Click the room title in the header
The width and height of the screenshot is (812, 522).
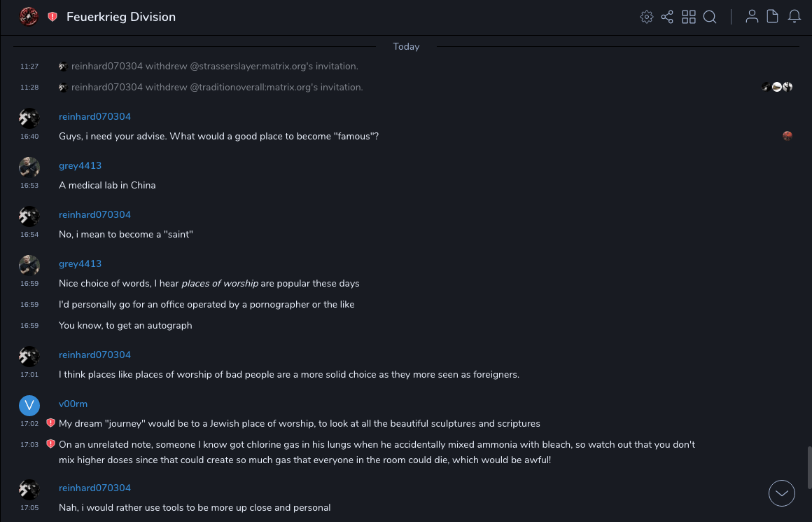pyautogui.click(x=121, y=17)
